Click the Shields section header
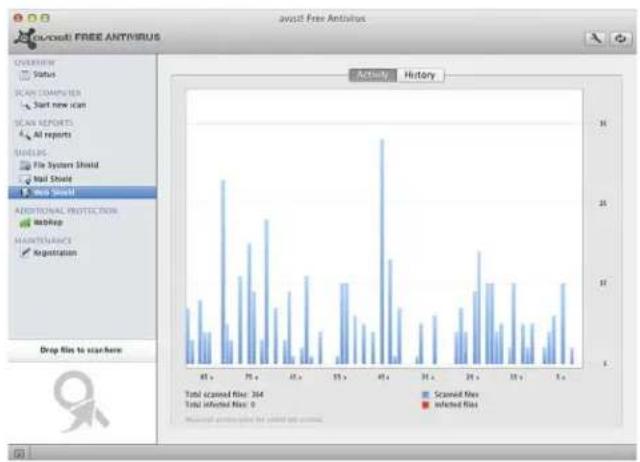The image size is (640, 462). pyautogui.click(x=31, y=153)
